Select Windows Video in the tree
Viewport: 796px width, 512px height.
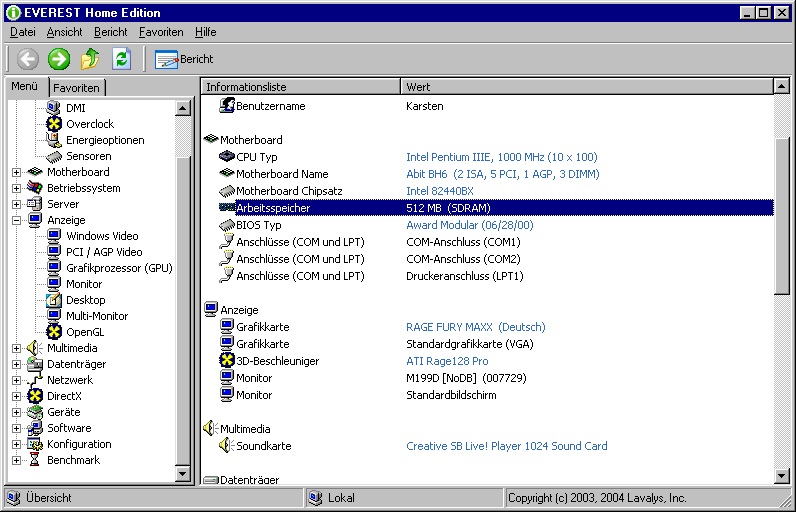point(102,236)
